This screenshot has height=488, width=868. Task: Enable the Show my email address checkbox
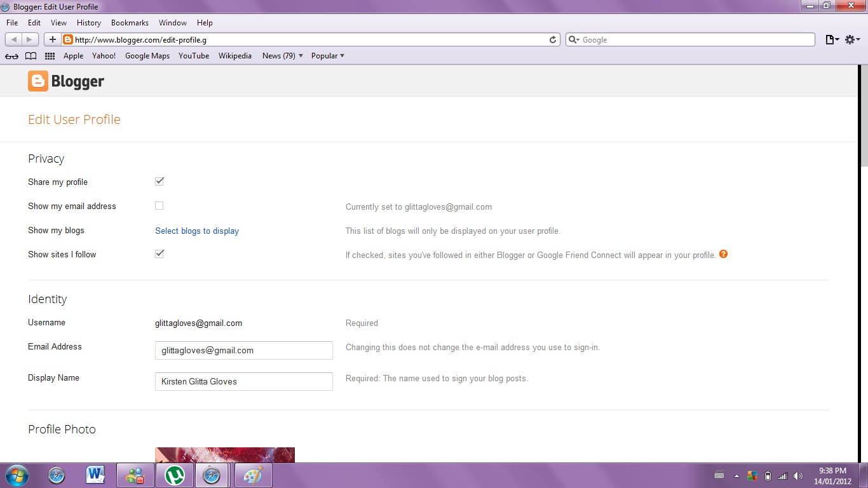click(x=159, y=206)
